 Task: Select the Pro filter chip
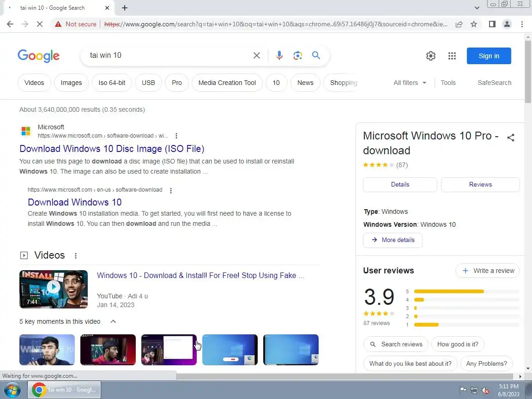[177, 83]
